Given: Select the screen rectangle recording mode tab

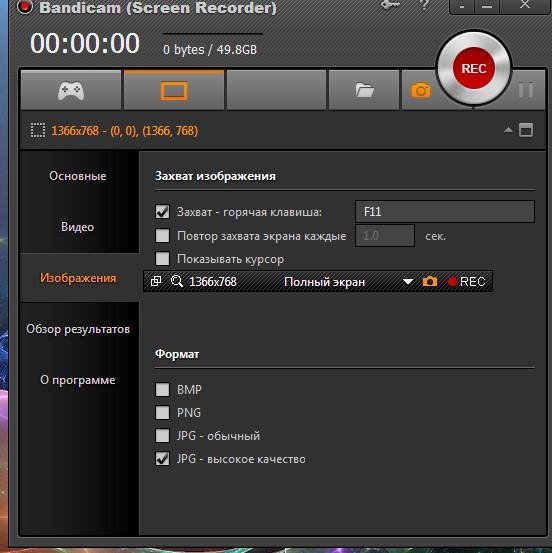Looking at the screenshot, I should 174,90.
